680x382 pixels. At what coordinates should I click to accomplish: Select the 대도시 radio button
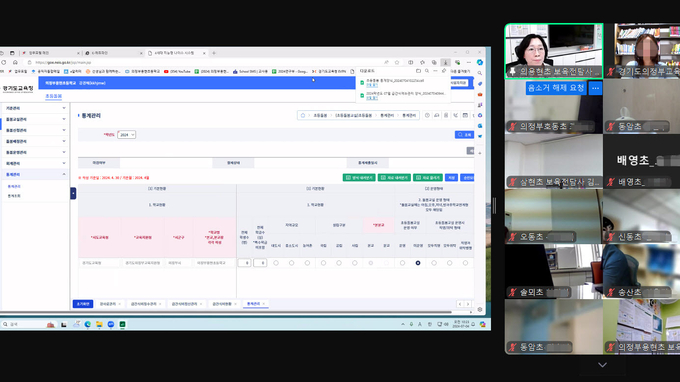point(276,263)
